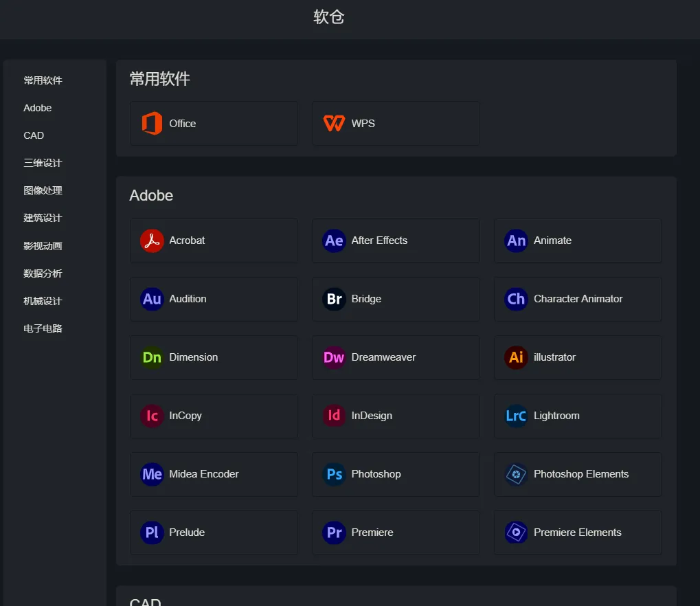This screenshot has width=700, height=606.
Task: Open the Audition text label
Action: click(x=188, y=299)
